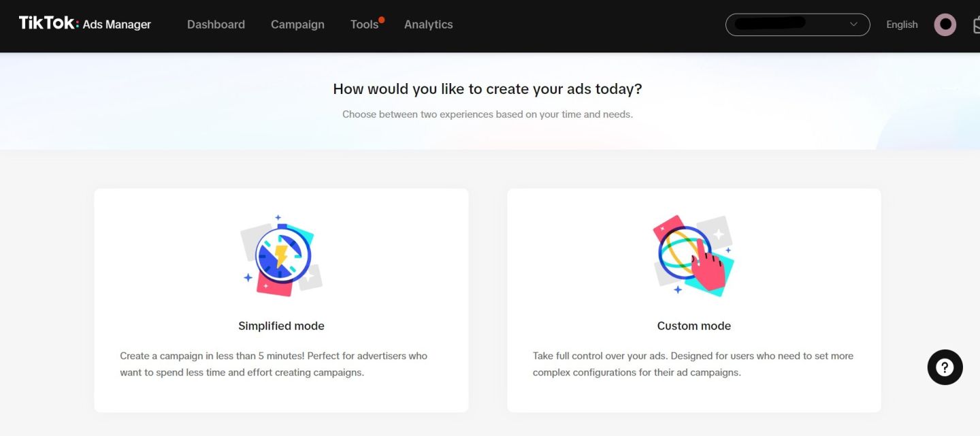Open the Tools menu
The height and width of the screenshot is (436, 980).
[x=364, y=25]
